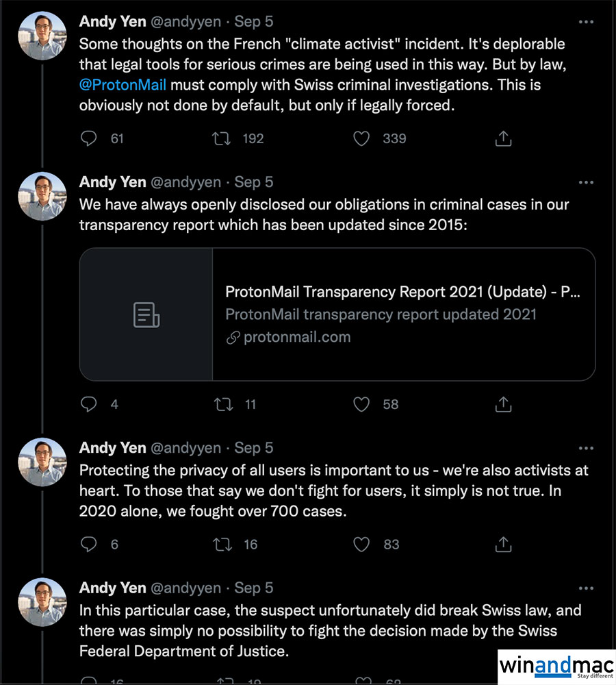This screenshot has height=685, width=616.
Task: Reply to the French climate activist tweet
Action: tap(89, 138)
